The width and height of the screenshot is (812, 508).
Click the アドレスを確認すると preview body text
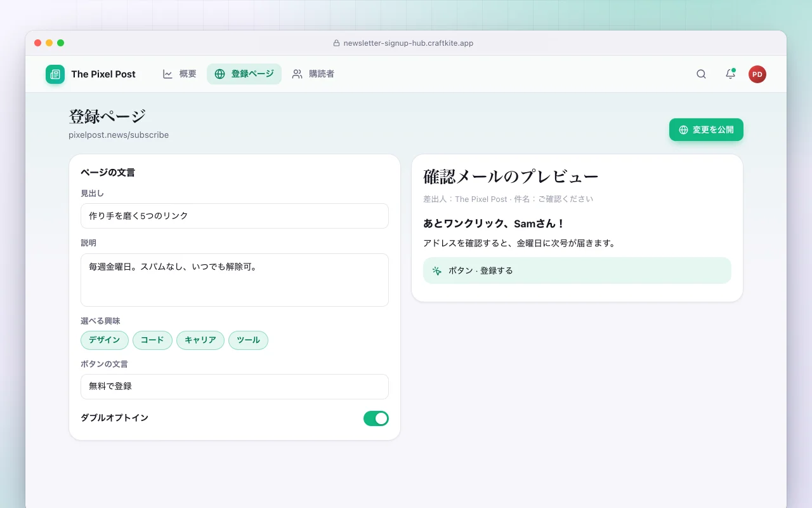[x=520, y=243]
